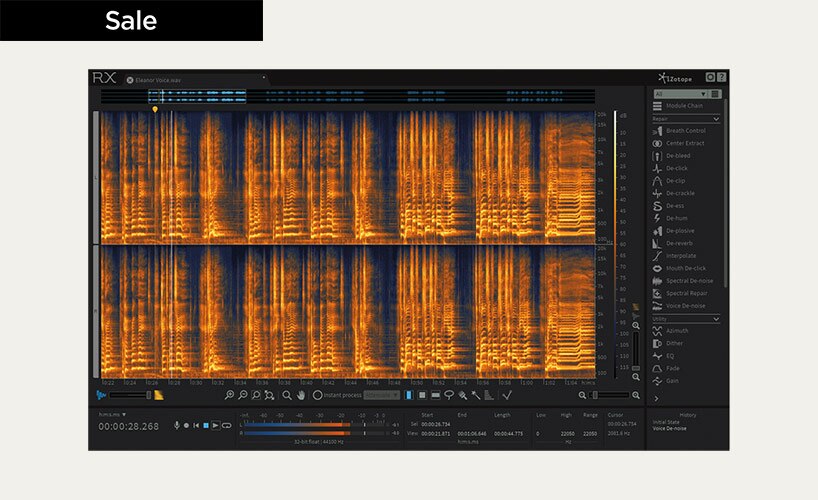Select the harmonics selection tool
The height and width of the screenshot is (500, 818).
(x=489, y=396)
